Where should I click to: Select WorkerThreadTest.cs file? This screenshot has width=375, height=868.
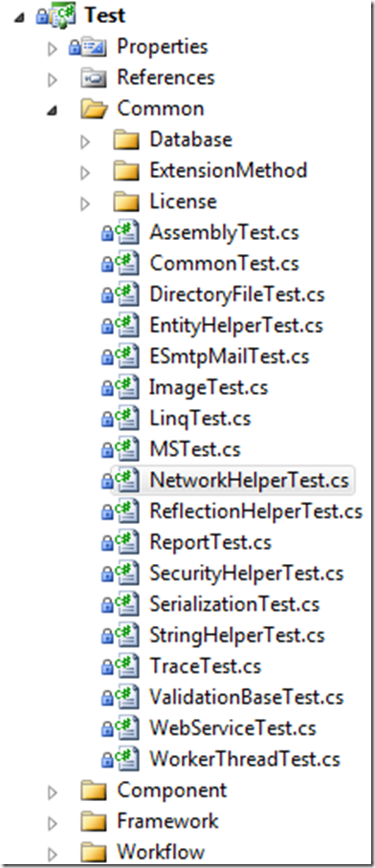245,759
